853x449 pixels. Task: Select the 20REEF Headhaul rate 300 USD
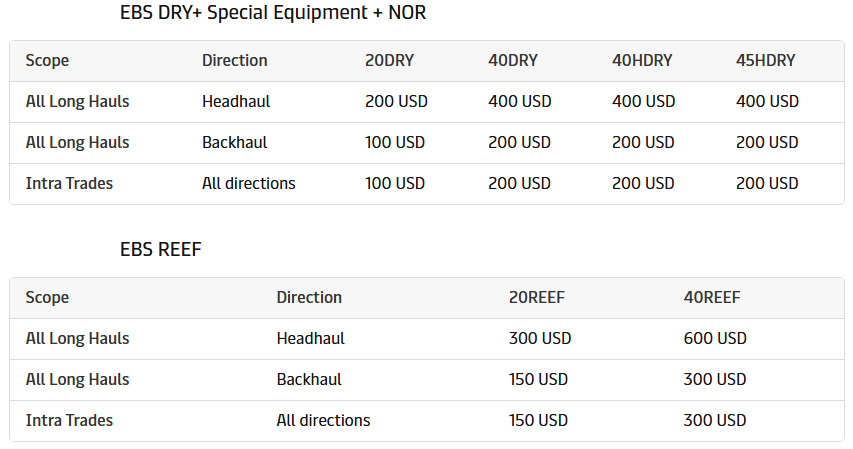pos(540,339)
